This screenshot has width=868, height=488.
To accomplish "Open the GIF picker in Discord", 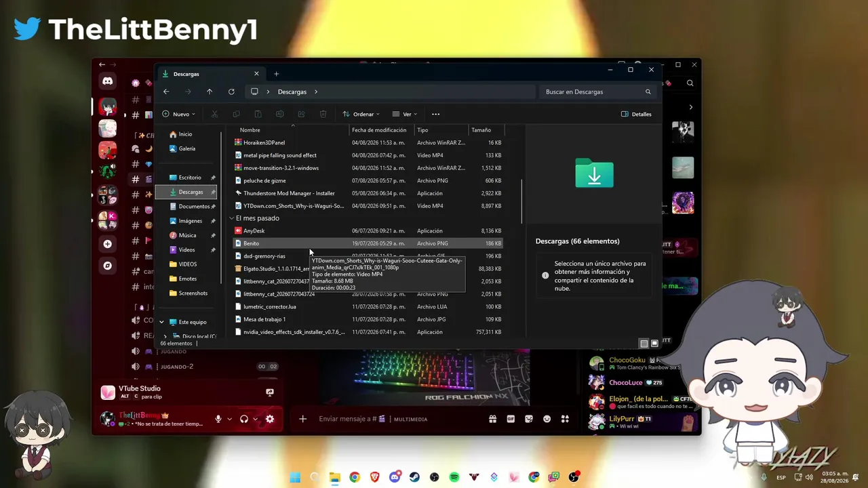I will point(511,419).
